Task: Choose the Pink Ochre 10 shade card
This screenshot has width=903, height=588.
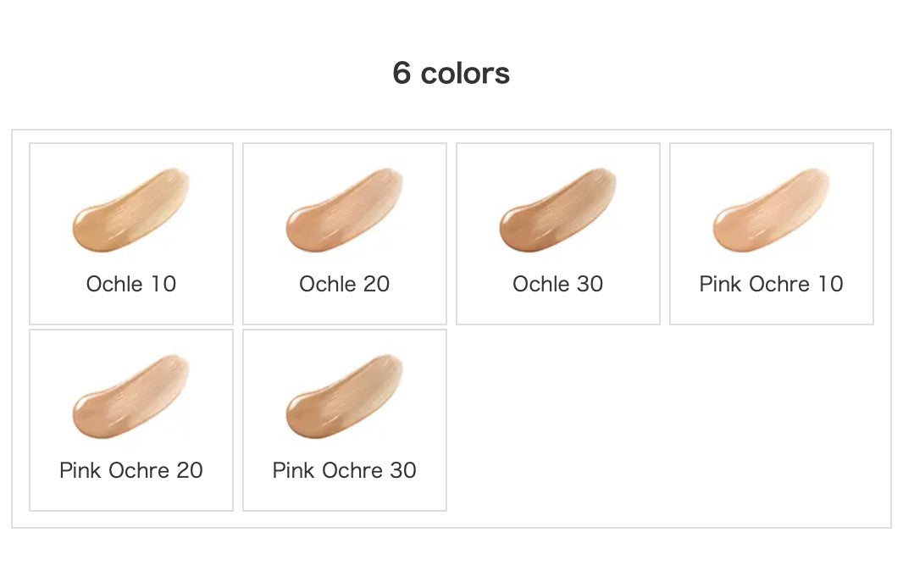Action: [772, 234]
